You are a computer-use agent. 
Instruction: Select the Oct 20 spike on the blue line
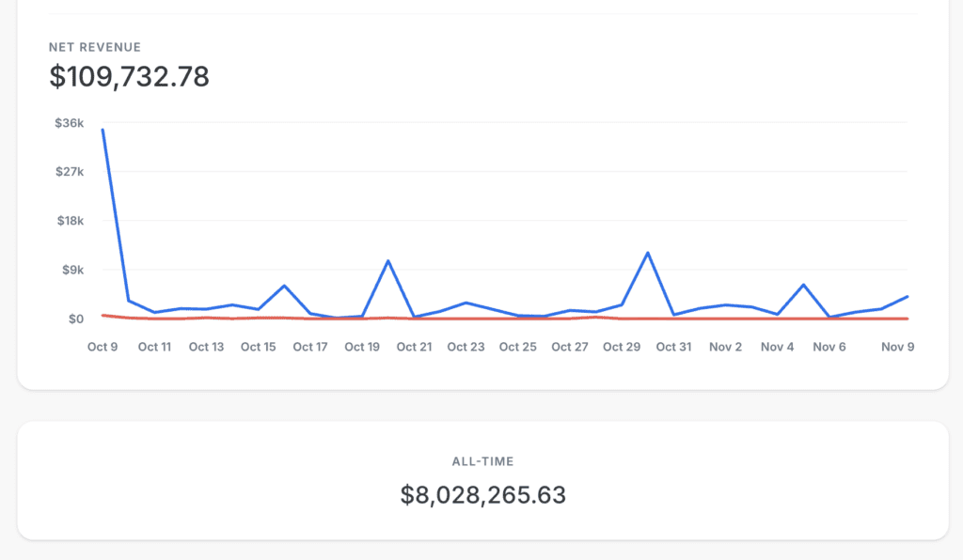point(388,260)
